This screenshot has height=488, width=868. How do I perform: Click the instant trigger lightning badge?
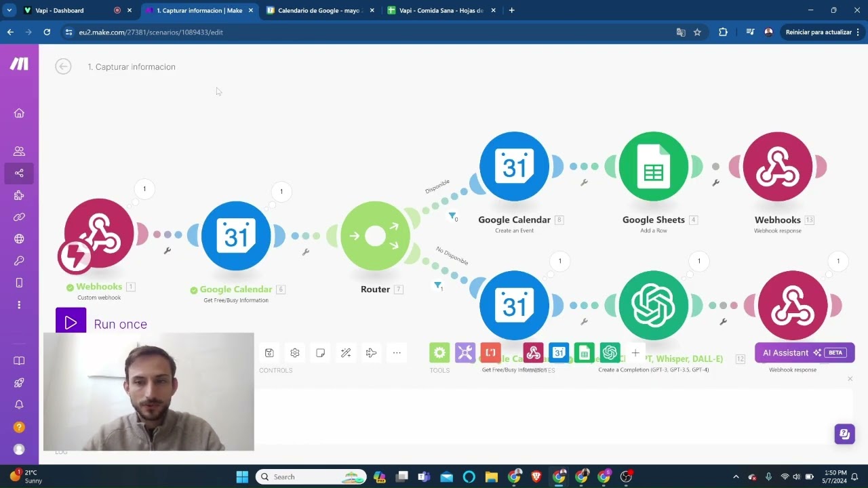pyautogui.click(x=75, y=256)
